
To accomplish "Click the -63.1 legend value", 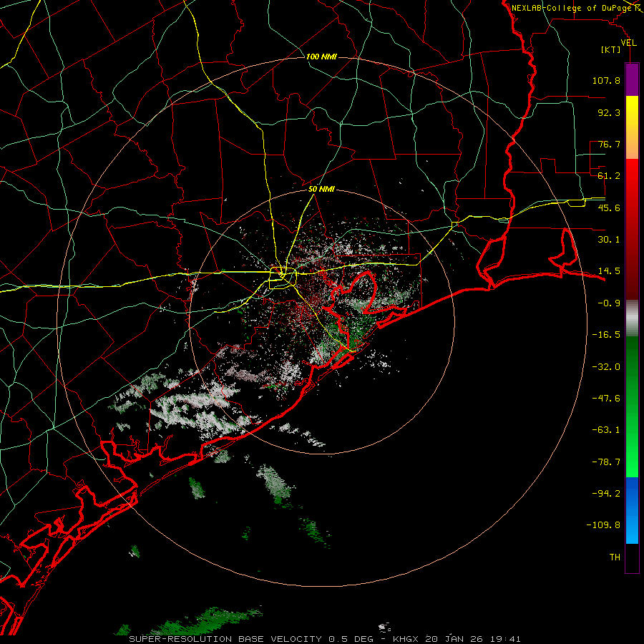I will click(x=606, y=430).
